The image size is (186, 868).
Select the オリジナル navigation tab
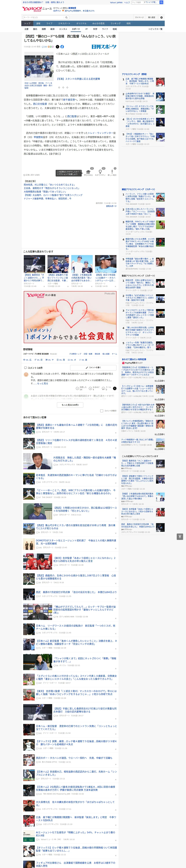point(81,24)
